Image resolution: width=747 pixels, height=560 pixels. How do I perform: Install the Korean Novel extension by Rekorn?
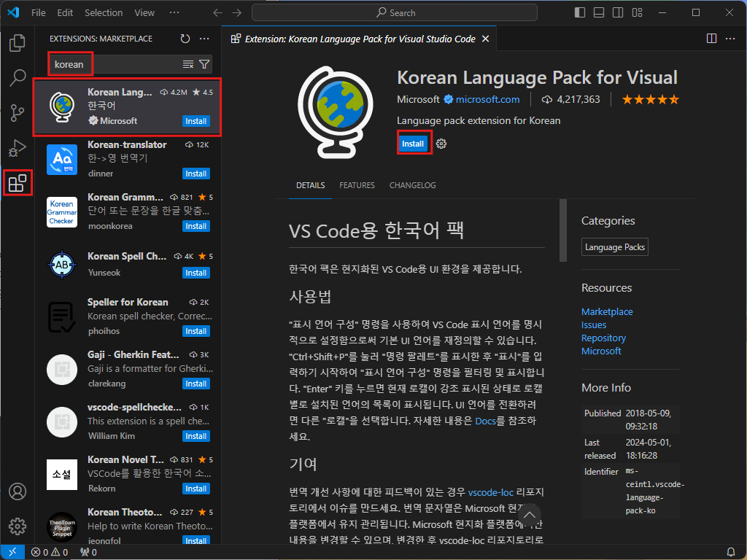(196, 489)
